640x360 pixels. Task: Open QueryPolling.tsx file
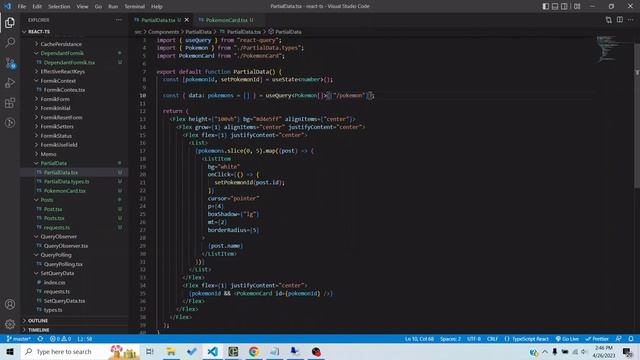tap(63, 264)
